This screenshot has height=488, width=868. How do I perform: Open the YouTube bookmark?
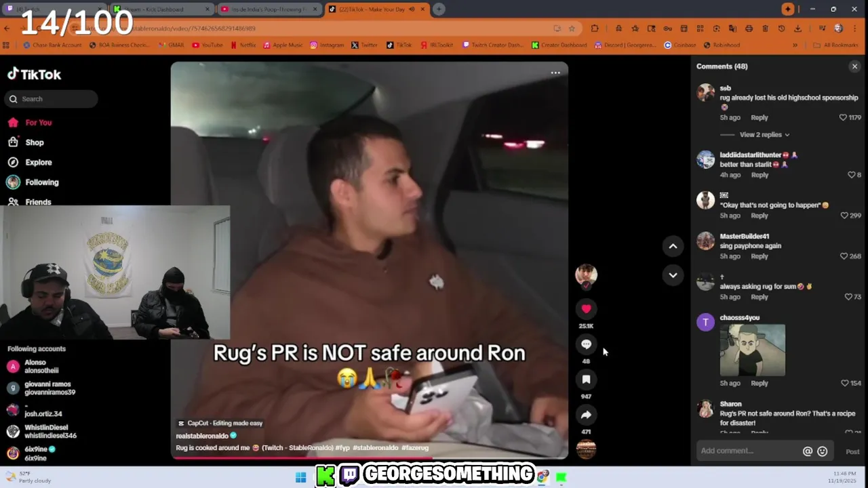pyautogui.click(x=208, y=45)
